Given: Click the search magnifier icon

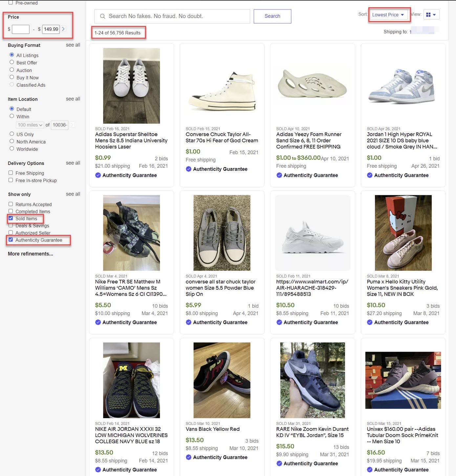Looking at the screenshot, I should click(x=103, y=16).
